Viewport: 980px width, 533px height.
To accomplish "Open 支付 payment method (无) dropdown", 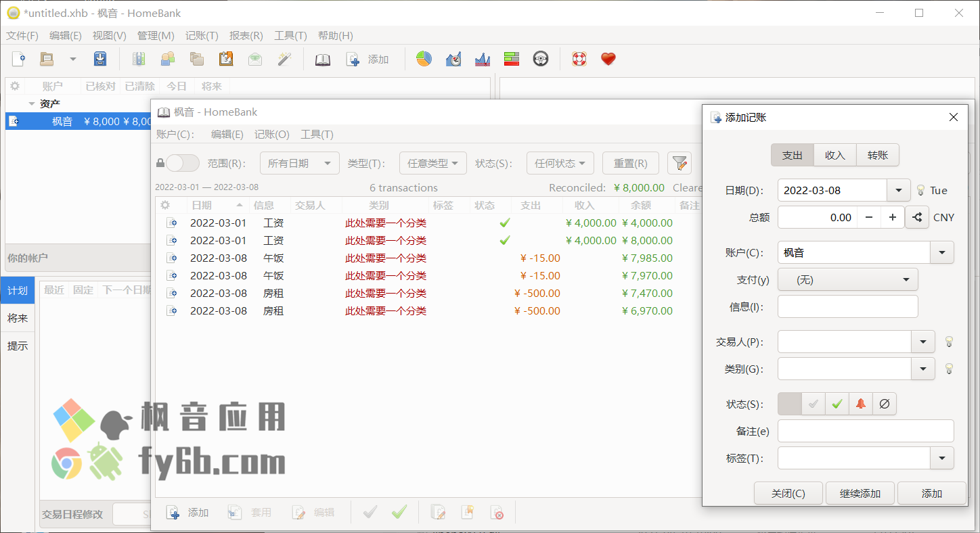I will [x=848, y=279].
